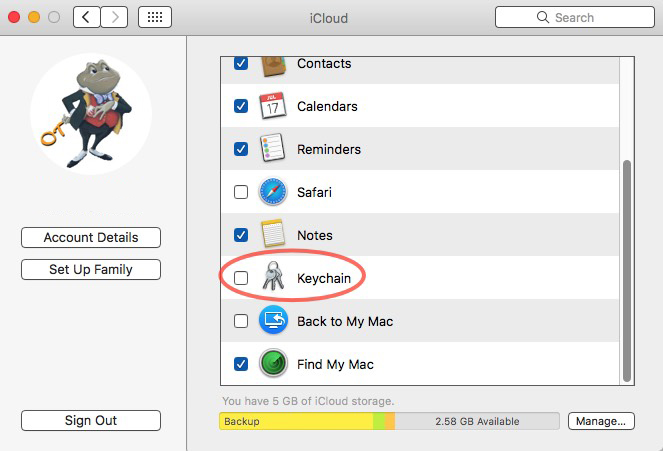This screenshot has height=451, width=663.
Task: Show all preferences with grid icon
Action: (155, 17)
